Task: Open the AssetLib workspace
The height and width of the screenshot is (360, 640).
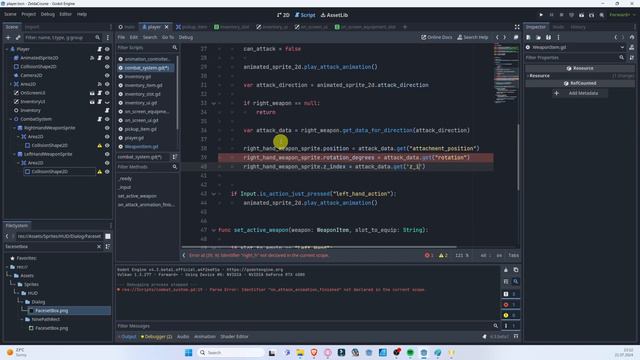Action: point(334,15)
